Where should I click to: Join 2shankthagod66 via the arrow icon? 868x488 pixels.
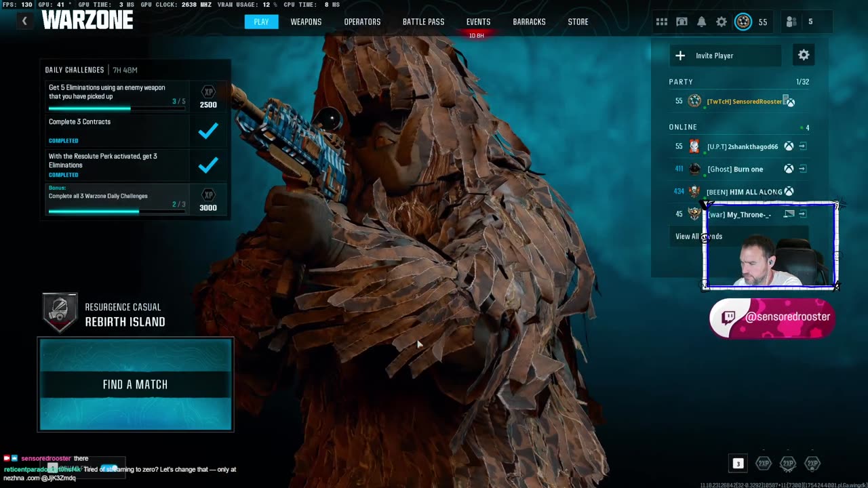pyautogui.click(x=802, y=146)
